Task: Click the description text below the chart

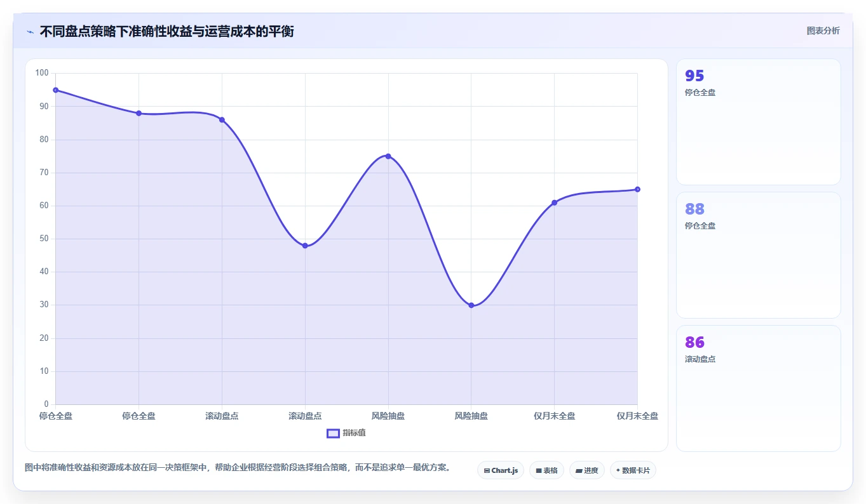Action: 238,468
